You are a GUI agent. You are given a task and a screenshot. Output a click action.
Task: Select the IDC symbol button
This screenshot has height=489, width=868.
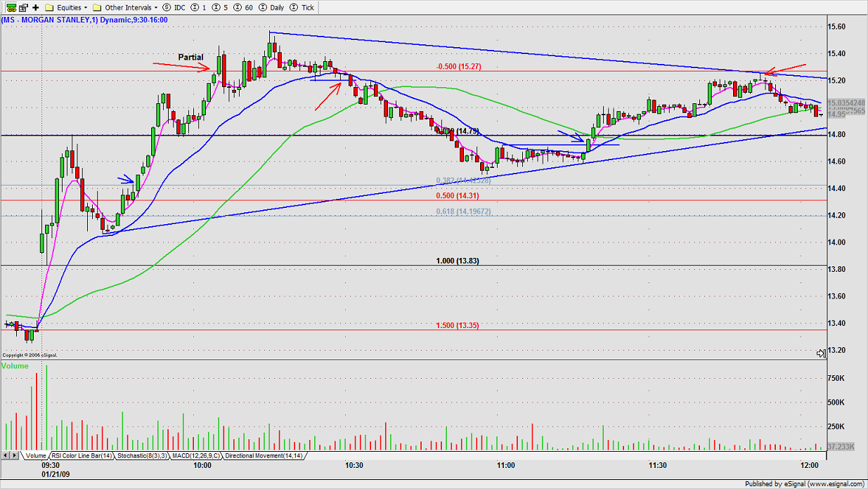pos(175,7)
